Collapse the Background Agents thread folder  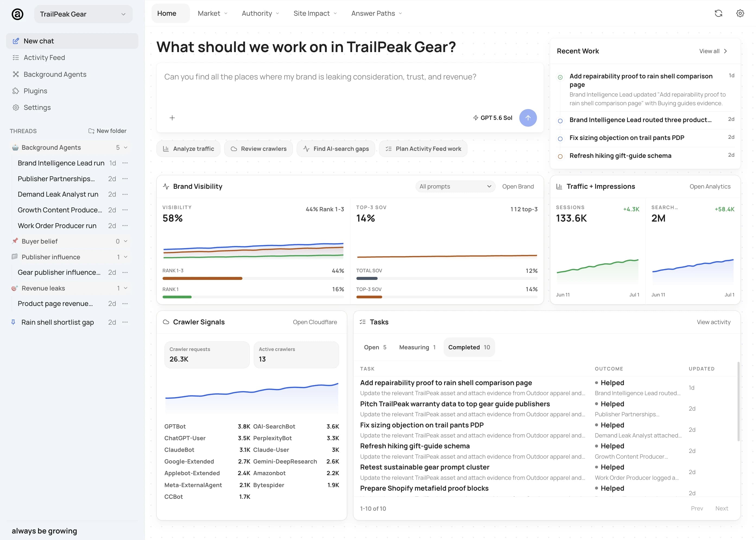point(126,147)
